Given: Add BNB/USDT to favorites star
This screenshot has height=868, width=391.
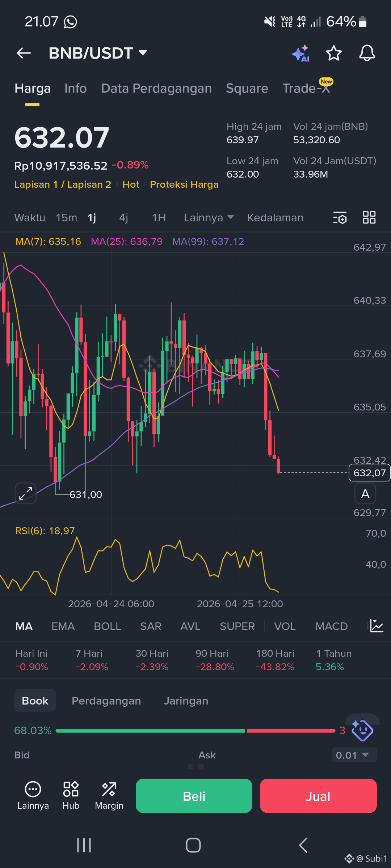Looking at the screenshot, I should [333, 54].
